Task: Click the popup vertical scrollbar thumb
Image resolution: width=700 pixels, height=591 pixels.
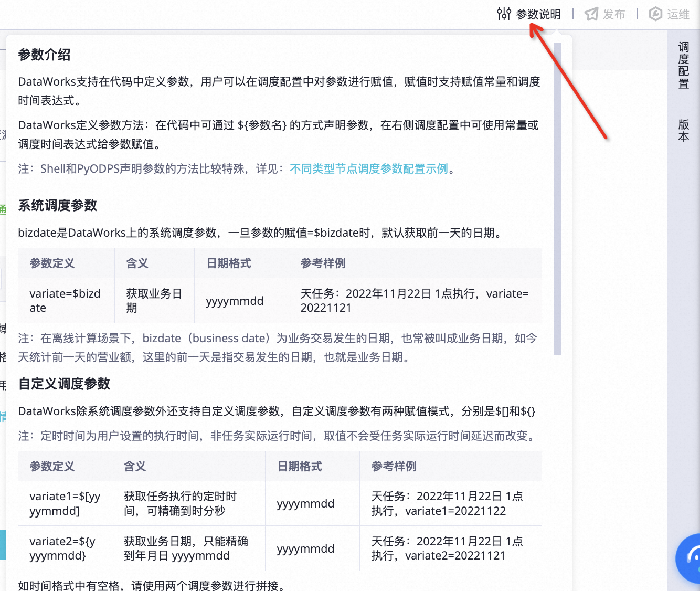Action: pyautogui.click(x=557, y=199)
